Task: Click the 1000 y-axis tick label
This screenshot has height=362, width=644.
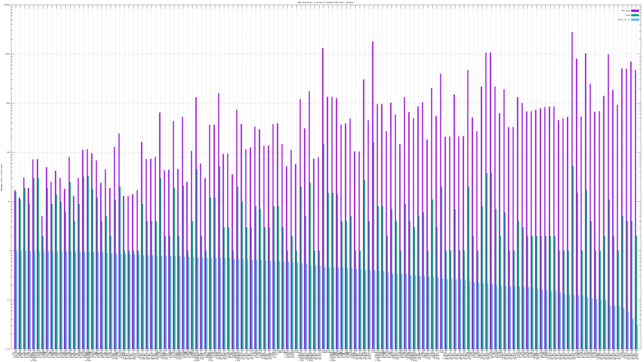Action: click(8, 103)
